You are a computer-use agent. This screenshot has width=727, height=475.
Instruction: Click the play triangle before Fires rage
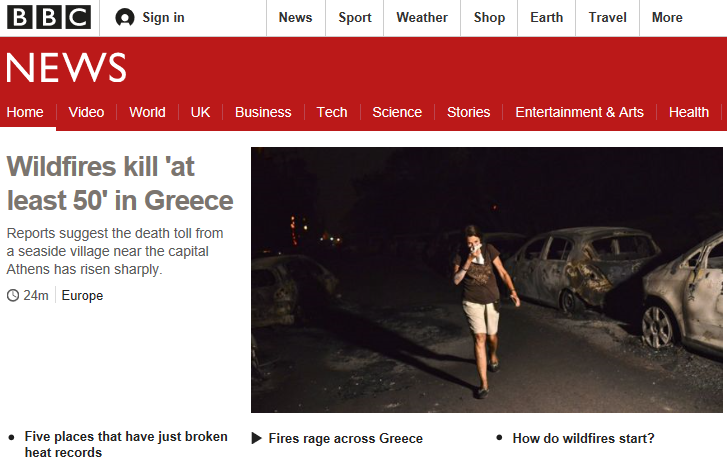257,438
